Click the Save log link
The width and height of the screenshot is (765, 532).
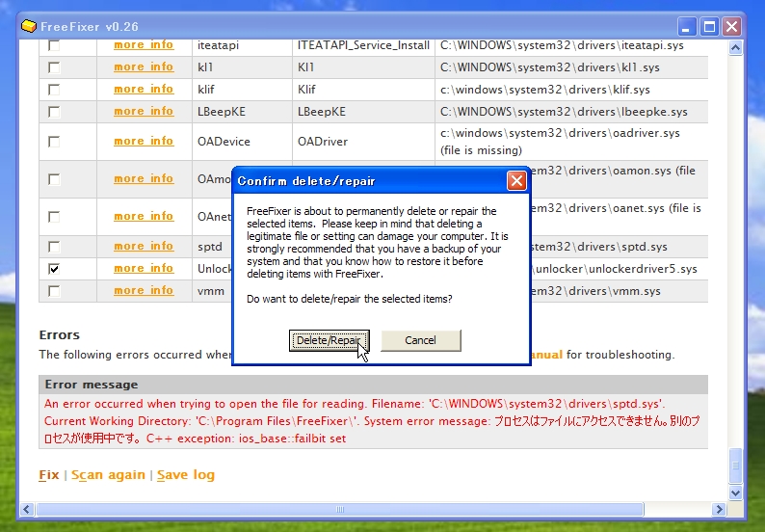[x=186, y=475]
